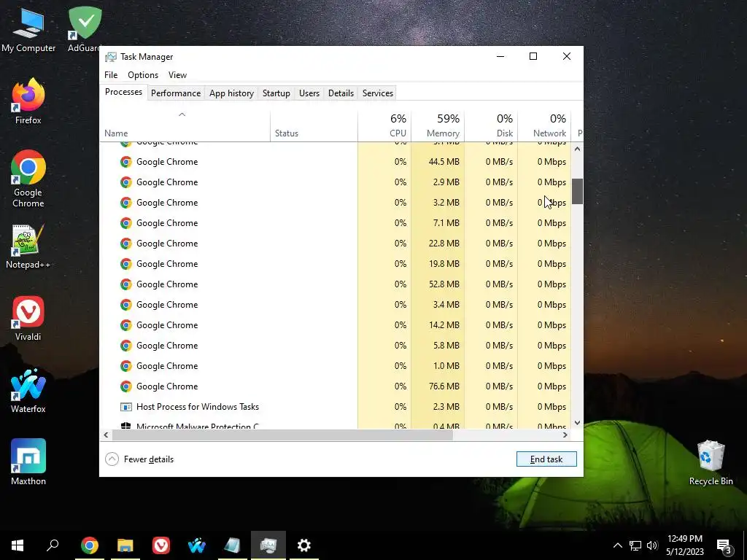This screenshot has width=747, height=560.
Task: Open Settings gear in taskbar
Action: click(304, 545)
